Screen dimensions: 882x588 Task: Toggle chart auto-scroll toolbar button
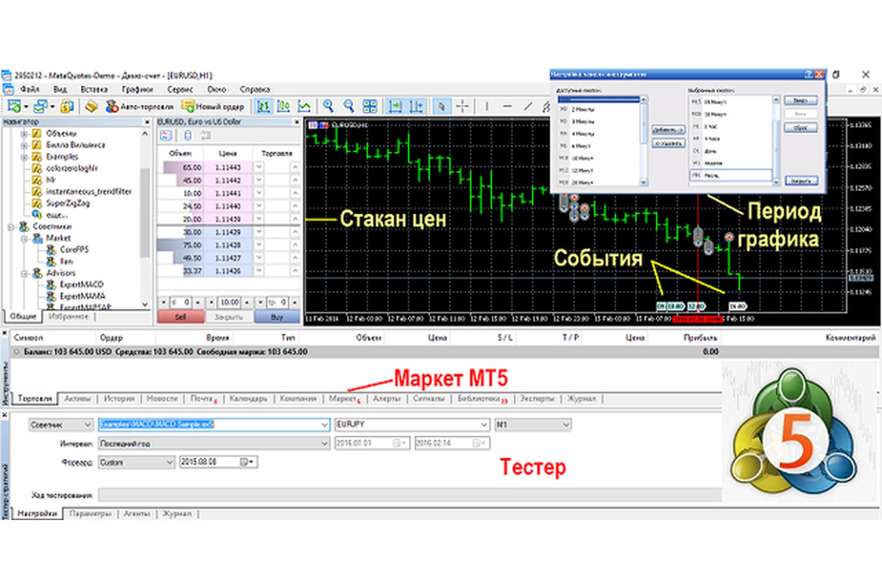point(395,107)
